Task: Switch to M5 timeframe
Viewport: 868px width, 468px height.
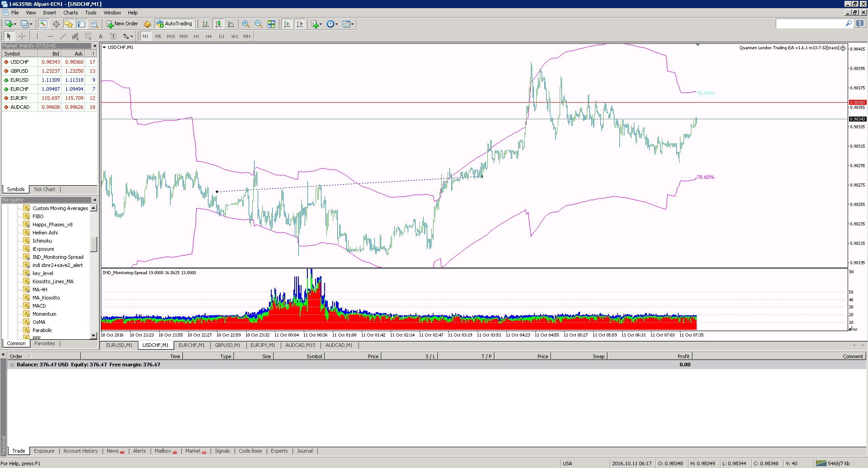Action: click(158, 36)
